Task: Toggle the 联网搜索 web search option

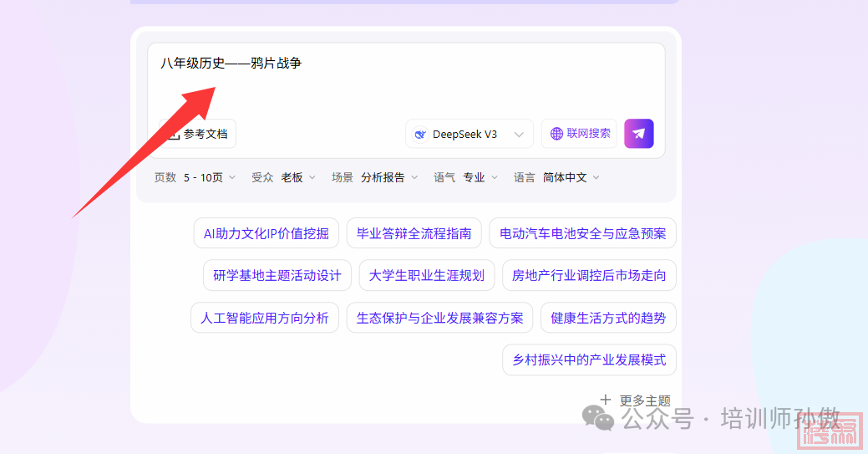Action: pyautogui.click(x=579, y=134)
